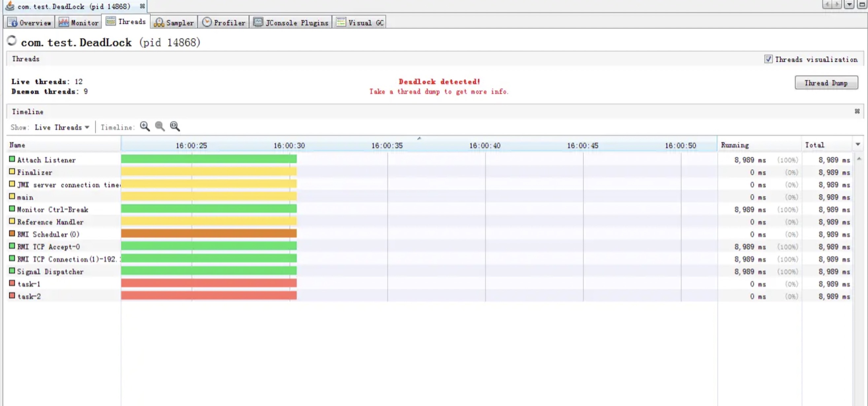Sort threads by the Name column header

pos(64,145)
